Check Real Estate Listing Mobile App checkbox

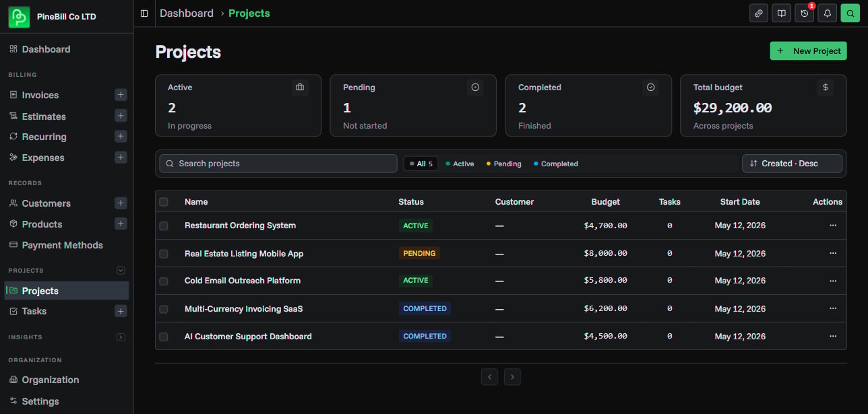164,254
